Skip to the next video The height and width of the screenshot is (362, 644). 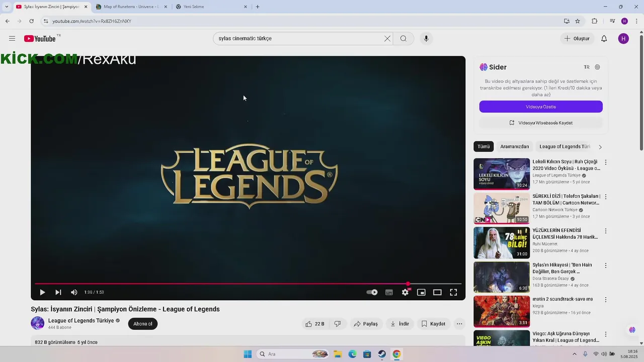(58, 292)
